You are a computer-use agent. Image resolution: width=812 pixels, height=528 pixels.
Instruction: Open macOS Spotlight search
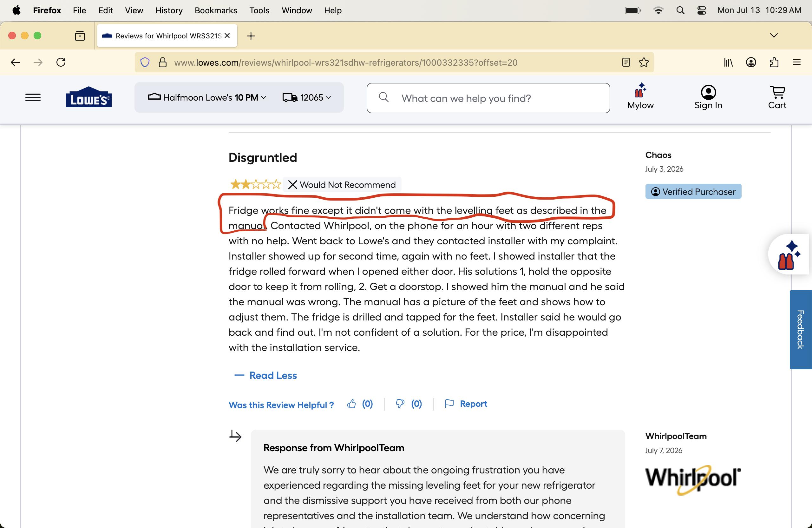click(x=680, y=10)
